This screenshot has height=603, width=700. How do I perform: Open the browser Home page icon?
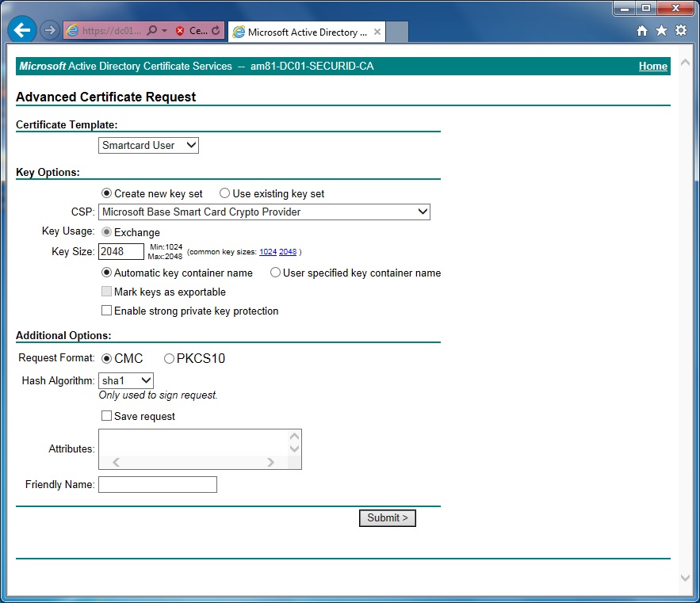[643, 31]
